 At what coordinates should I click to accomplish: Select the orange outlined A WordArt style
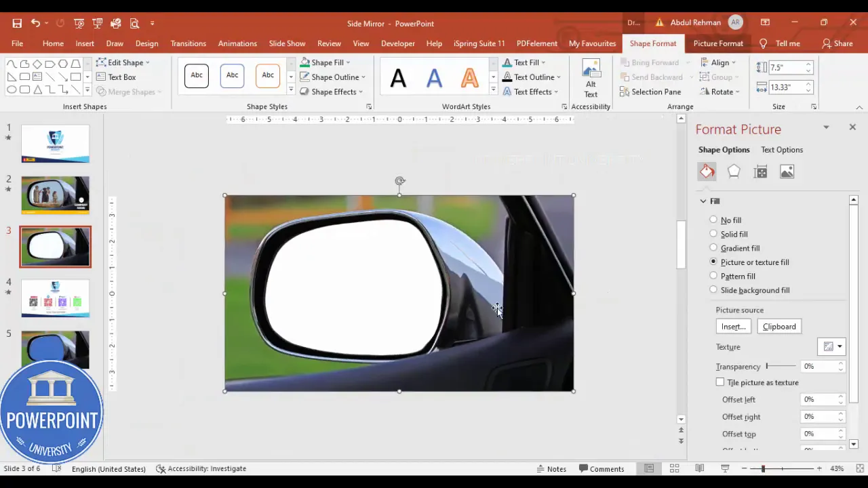[469, 77]
